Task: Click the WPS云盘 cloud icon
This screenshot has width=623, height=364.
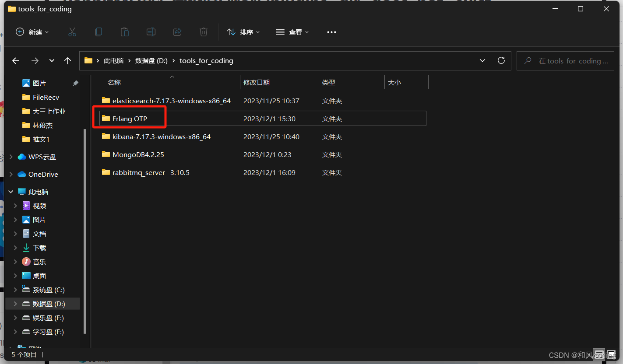Action: (22, 157)
